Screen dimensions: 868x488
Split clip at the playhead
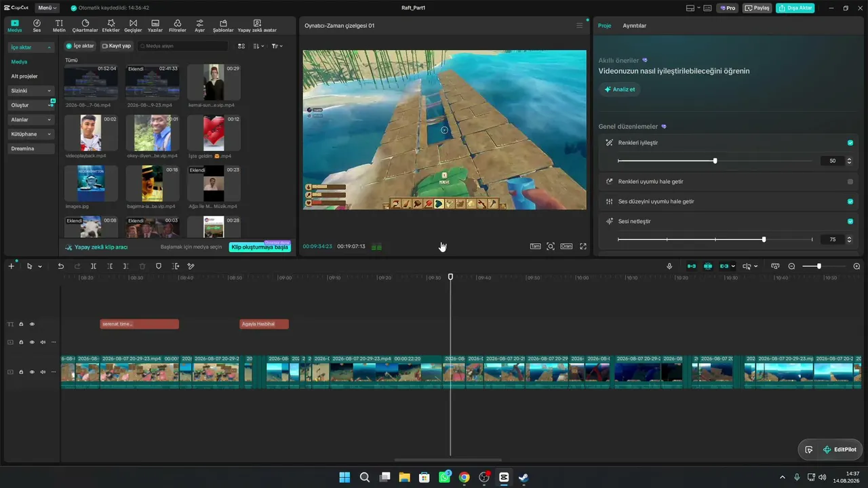[x=94, y=266]
